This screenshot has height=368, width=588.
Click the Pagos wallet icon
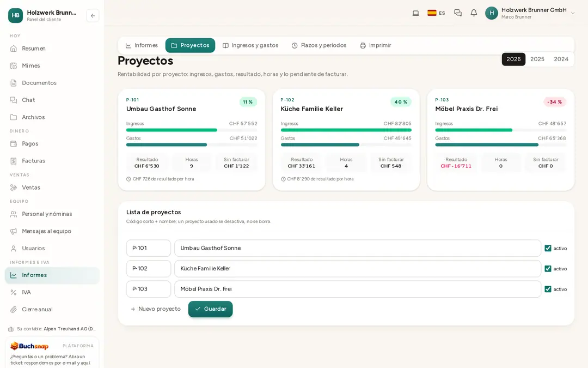(14, 144)
